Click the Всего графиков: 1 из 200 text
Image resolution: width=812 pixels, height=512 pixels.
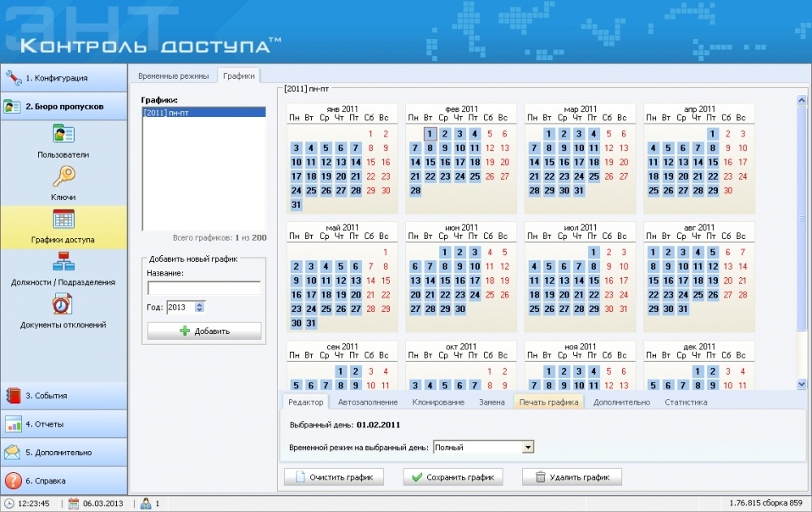(x=219, y=238)
